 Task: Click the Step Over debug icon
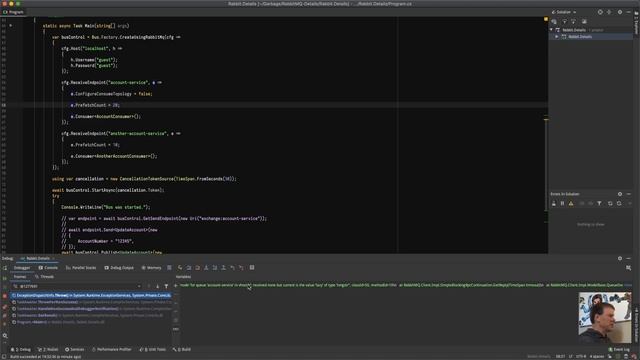pyautogui.click(x=189, y=268)
